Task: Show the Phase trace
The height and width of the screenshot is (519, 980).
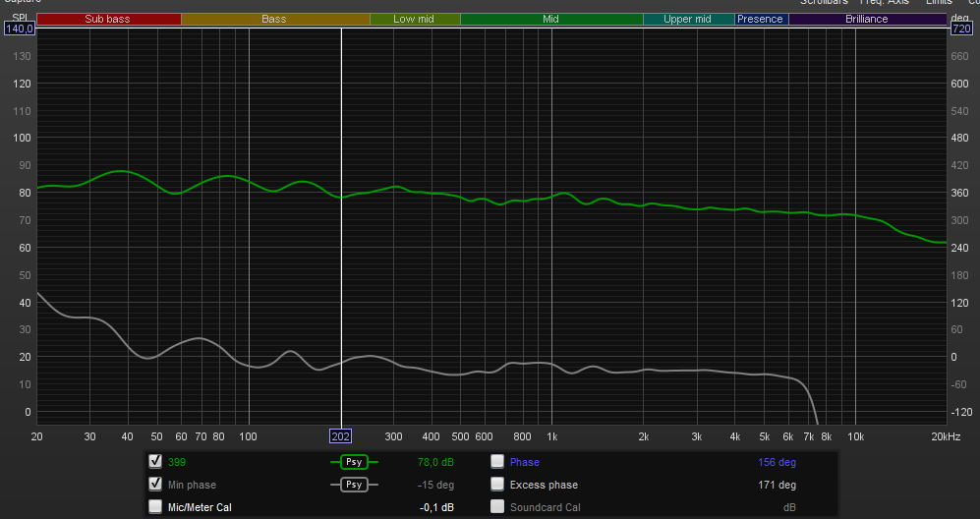Action: 497,461
